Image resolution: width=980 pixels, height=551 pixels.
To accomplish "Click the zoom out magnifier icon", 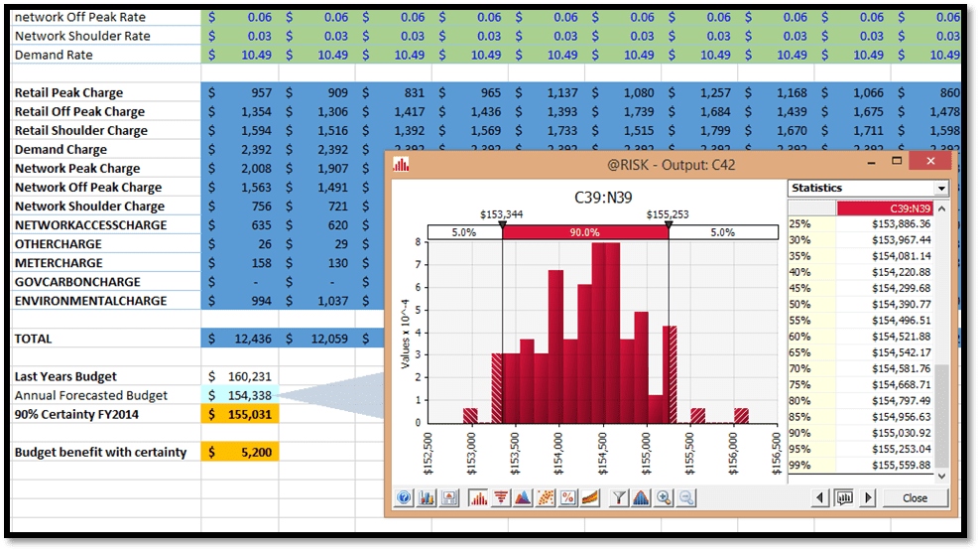I will point(686,498).
